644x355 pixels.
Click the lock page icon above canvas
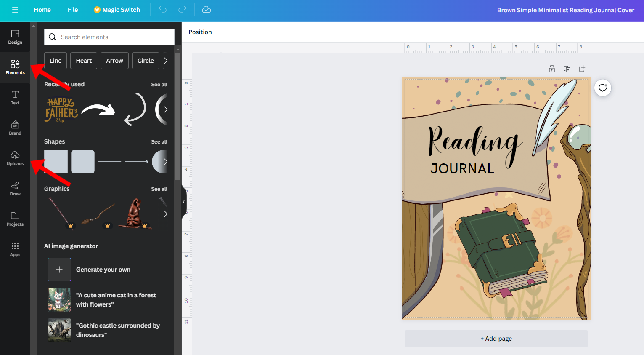click(552, 69)
